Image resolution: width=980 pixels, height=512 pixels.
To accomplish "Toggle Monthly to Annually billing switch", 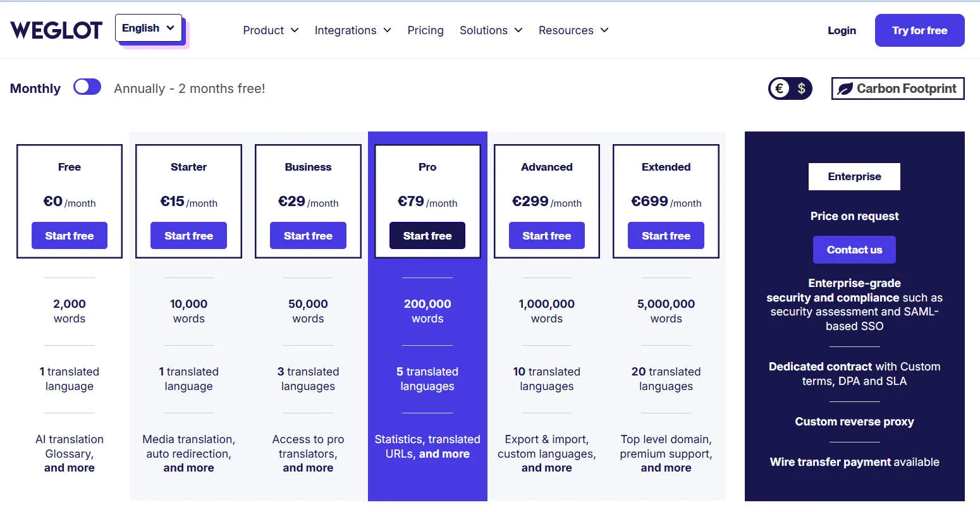I will [x=87, y=87].
